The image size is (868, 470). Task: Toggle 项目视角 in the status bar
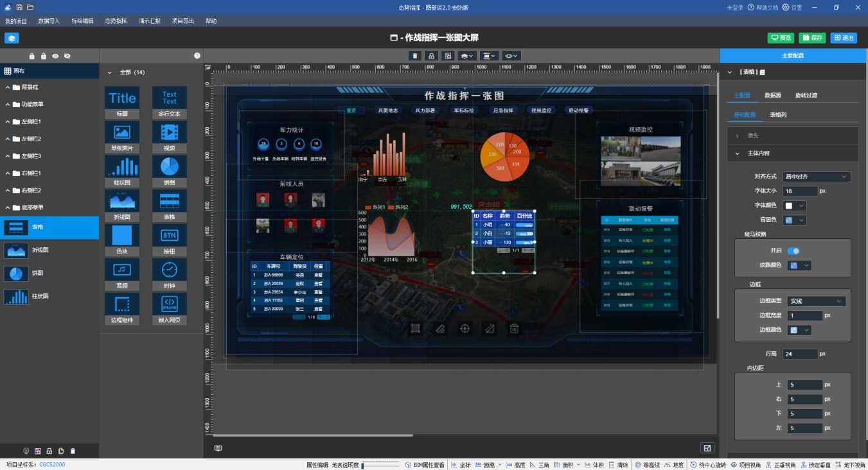coord(746,465)
